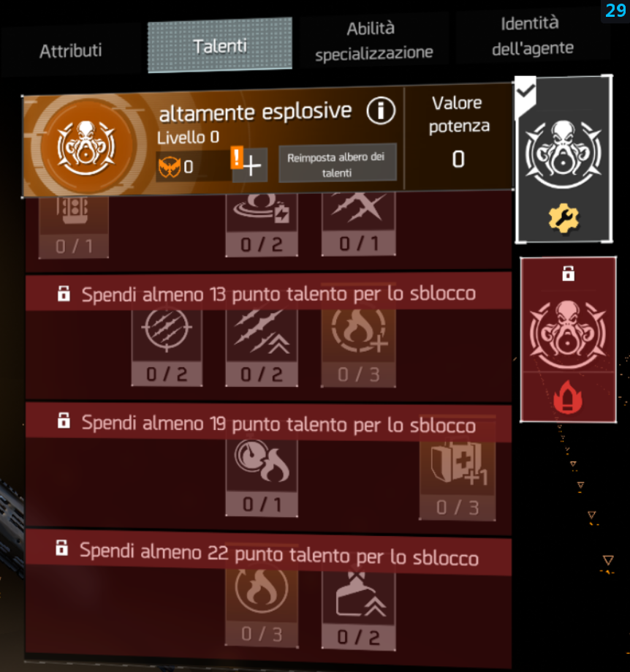Screen dimensions: 630x672
Task: Switch to the Attributi tab
Action: point(71,50)
